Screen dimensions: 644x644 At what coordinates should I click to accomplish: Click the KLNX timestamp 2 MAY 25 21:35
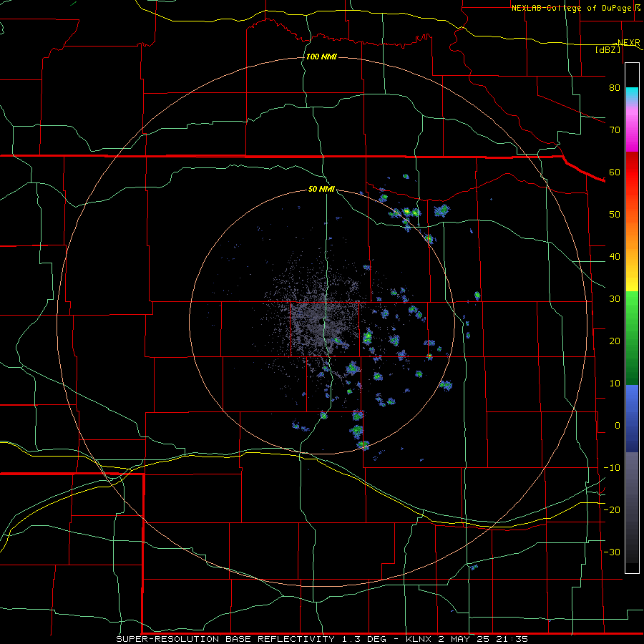466,639
